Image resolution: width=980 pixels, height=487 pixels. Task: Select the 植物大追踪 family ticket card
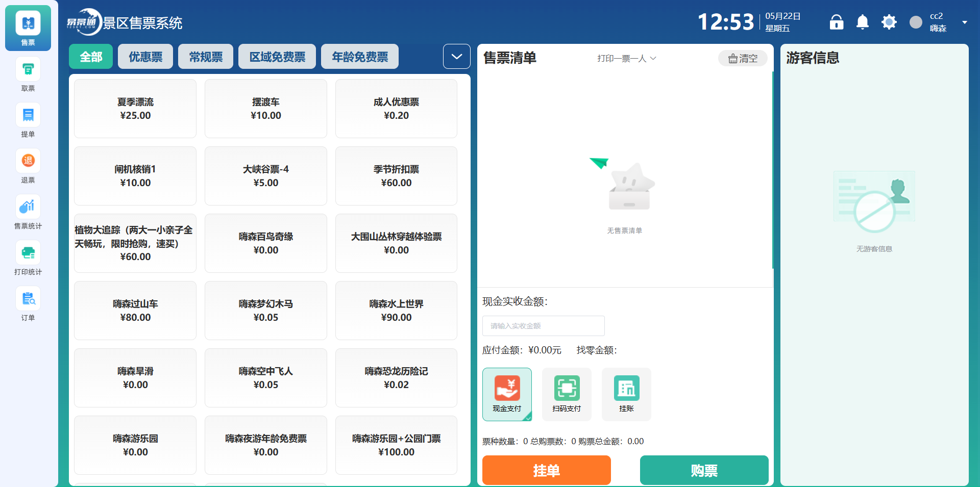(x=135, y=243)
